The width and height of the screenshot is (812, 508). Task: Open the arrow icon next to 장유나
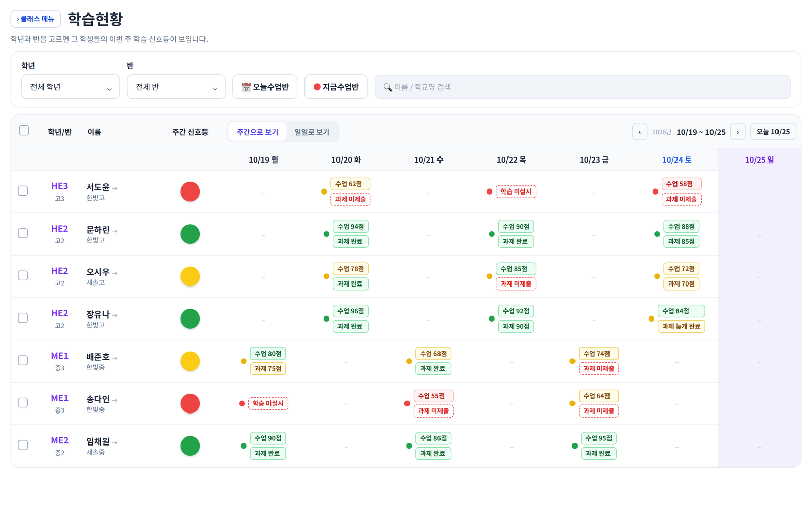tap(115, 315)
